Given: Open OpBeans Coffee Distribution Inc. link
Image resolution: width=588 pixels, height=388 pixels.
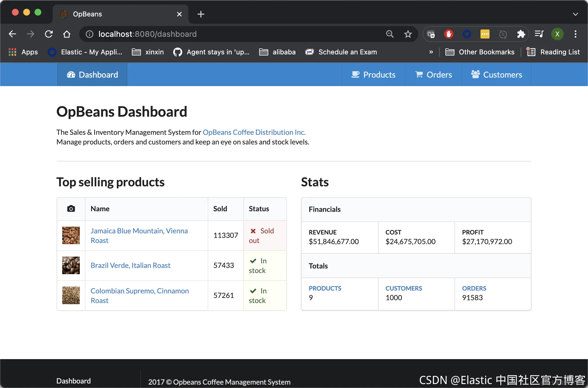Looking at the screenshot, I should [254, 132].
